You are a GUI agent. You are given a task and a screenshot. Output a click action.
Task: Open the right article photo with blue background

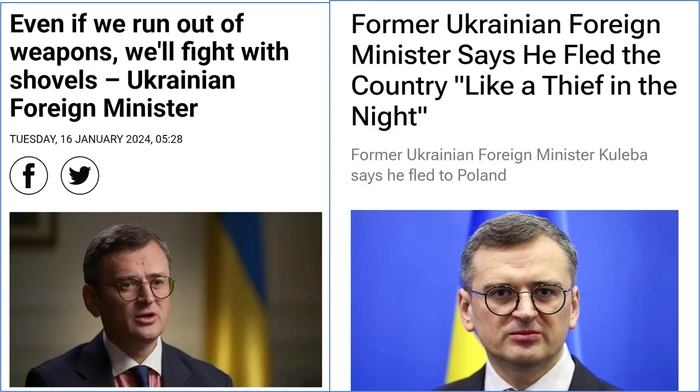514,300
